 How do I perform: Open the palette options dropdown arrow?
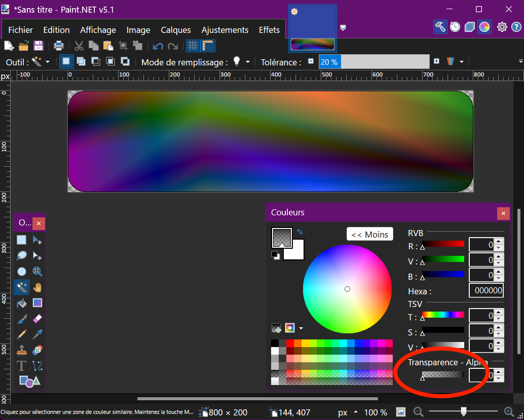tap(301, 328)
